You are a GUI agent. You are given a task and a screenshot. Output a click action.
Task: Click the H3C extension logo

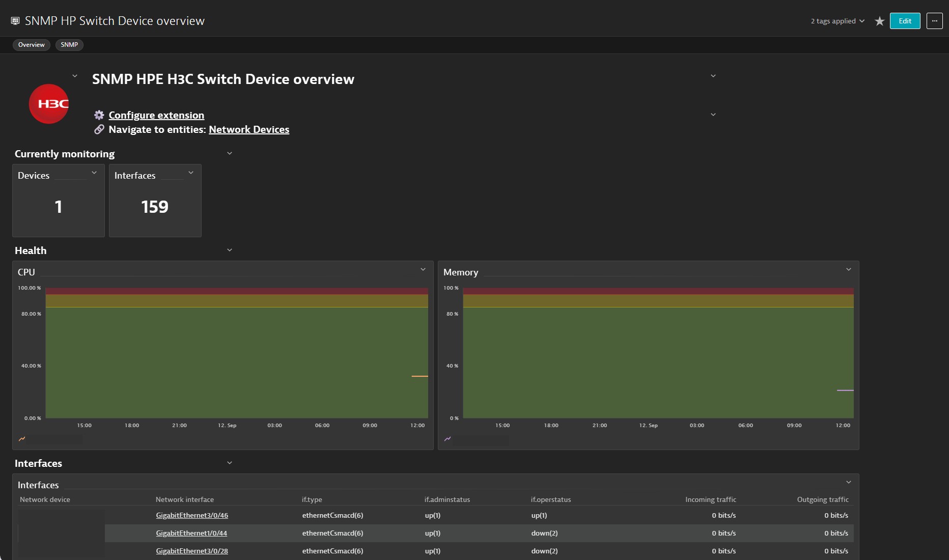[48, 104]
